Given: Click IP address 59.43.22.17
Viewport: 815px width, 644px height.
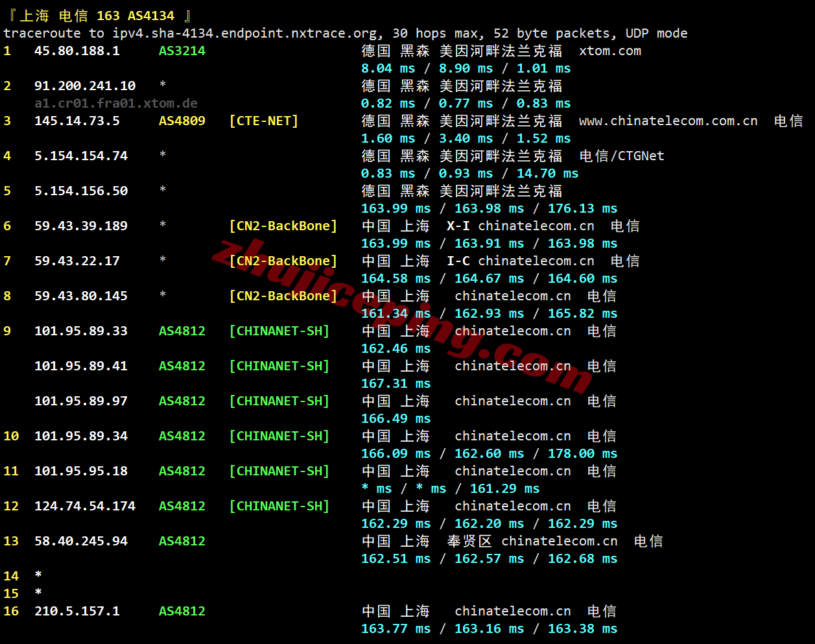Looking at the screenshot, I should [x=77, y=261].
